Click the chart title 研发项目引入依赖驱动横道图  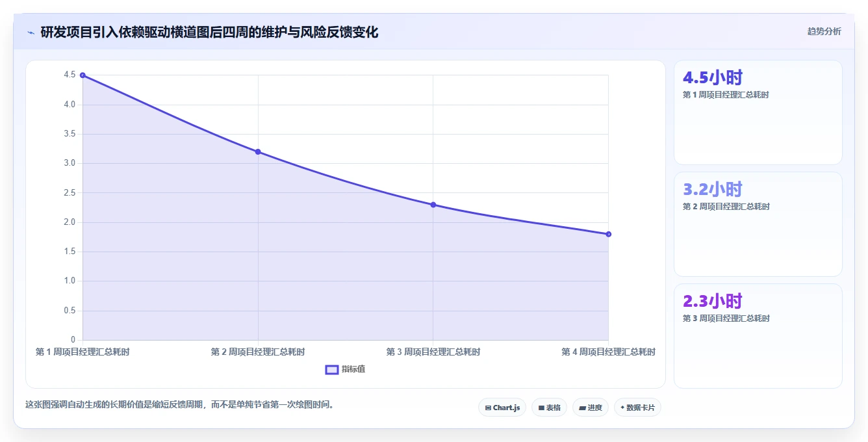209,32
